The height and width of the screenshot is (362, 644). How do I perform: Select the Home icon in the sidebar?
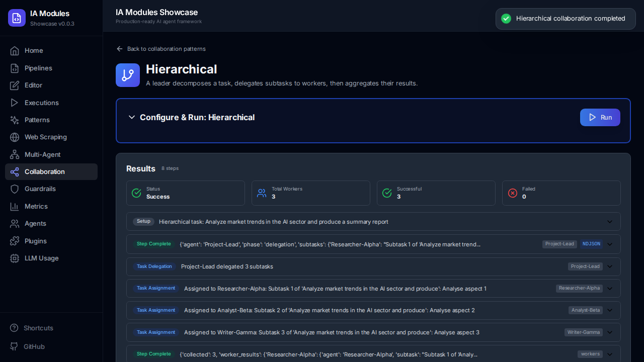15,51
